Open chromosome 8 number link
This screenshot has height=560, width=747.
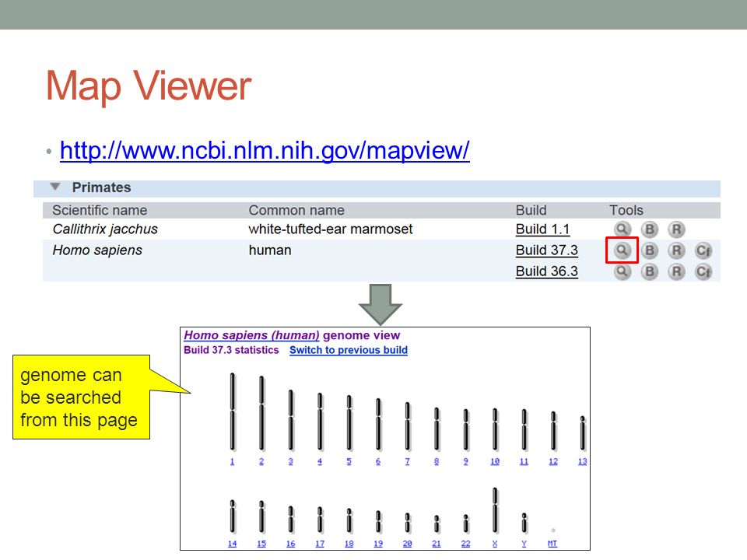coord(437,461)
